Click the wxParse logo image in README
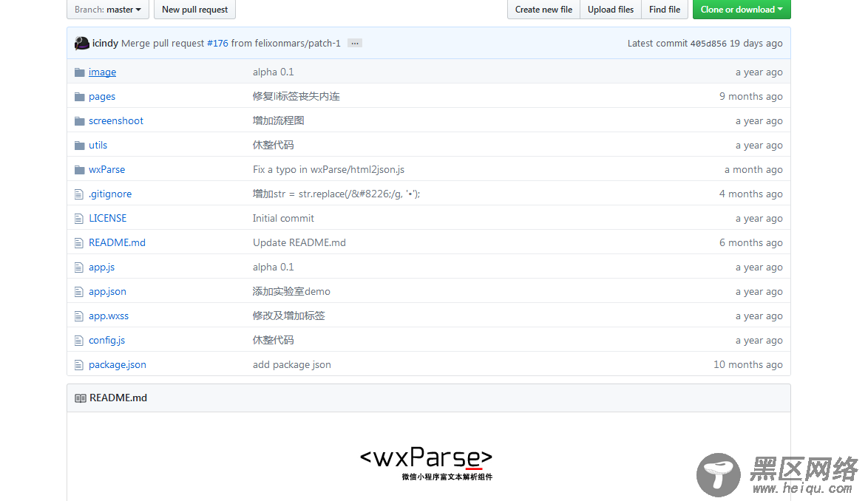 [x=427, y=463]
